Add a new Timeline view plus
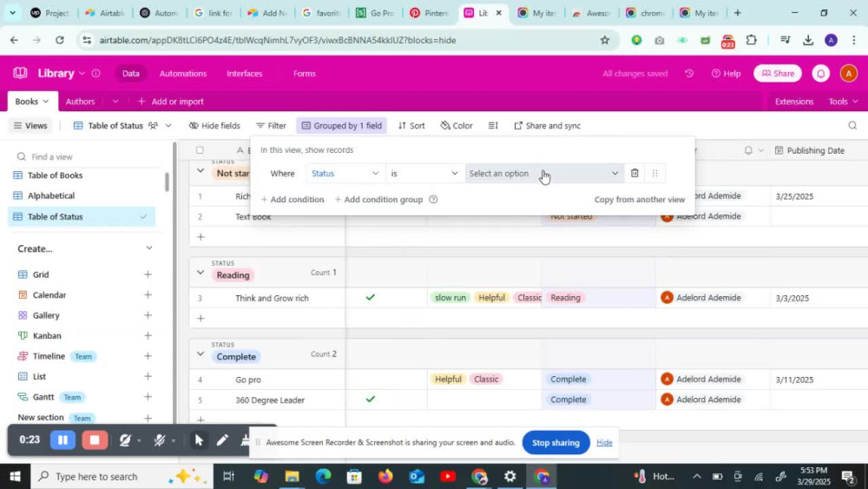 (148, 356)
